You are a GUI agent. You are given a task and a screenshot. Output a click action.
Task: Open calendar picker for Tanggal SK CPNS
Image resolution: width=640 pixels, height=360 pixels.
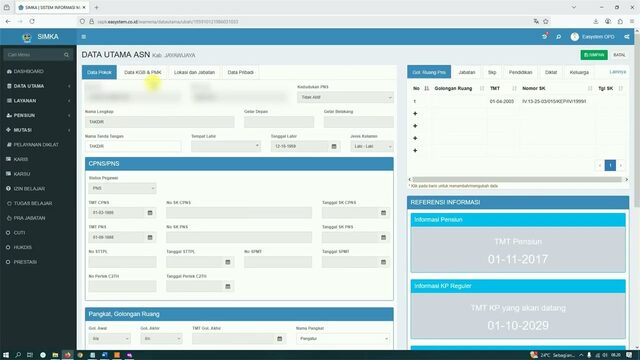pos(383,213)
